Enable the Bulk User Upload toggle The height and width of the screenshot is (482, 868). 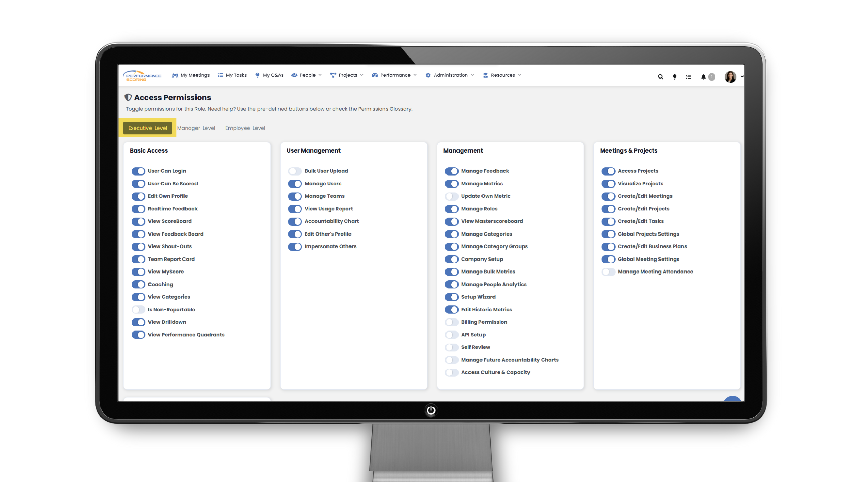click(295, 171)
